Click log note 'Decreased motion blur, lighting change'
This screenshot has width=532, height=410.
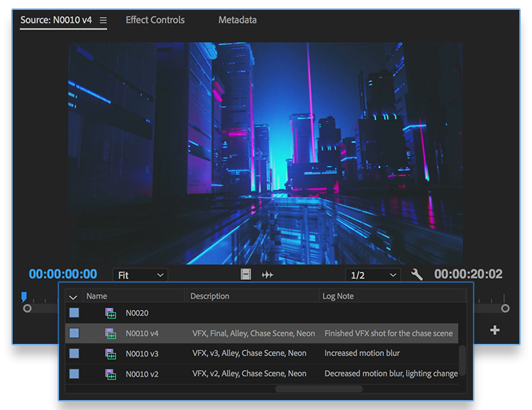[x=391, y=373]
